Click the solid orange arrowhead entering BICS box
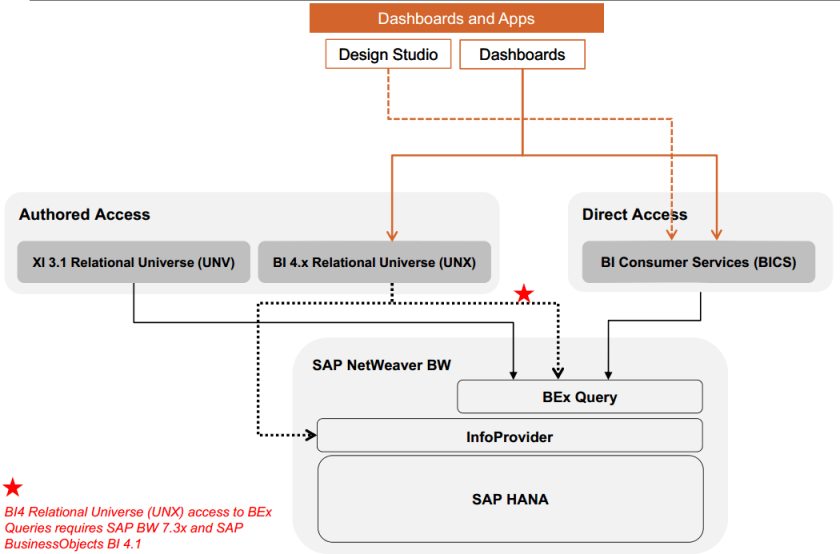This screenshot has width=840, height=554. (716, 234)
